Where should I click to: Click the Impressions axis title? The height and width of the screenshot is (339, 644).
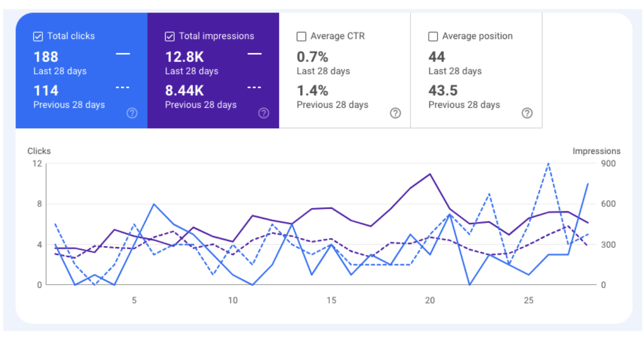(596, 151)
